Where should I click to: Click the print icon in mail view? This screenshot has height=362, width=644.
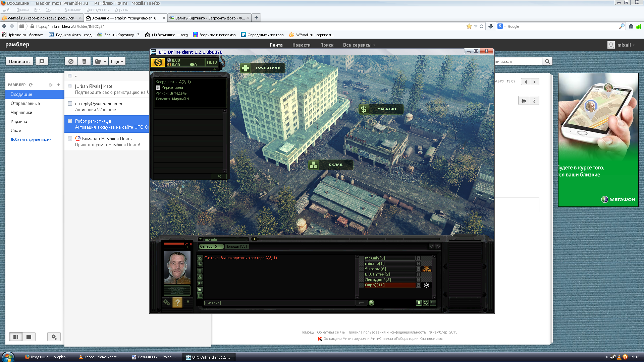click(524, 101)
